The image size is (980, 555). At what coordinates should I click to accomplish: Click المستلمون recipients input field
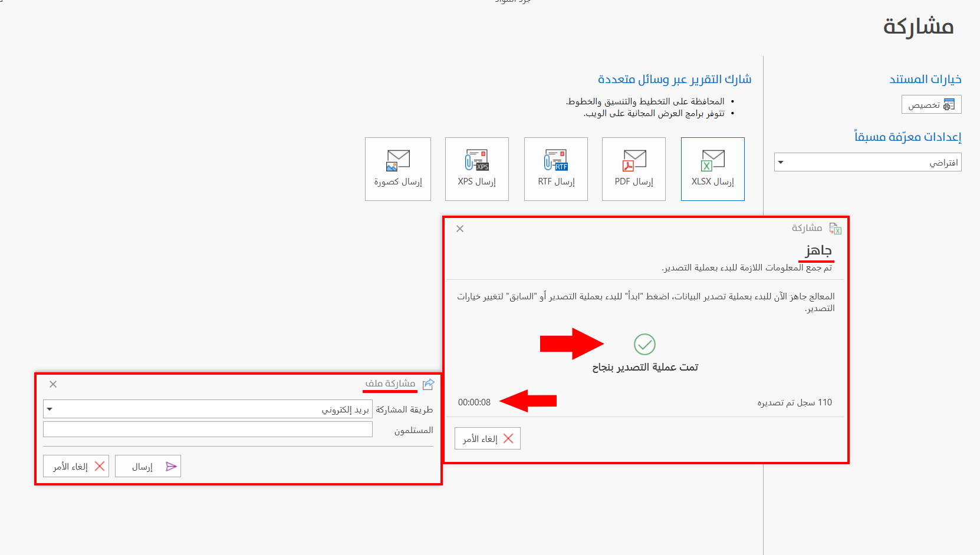[x=208, y=429]
